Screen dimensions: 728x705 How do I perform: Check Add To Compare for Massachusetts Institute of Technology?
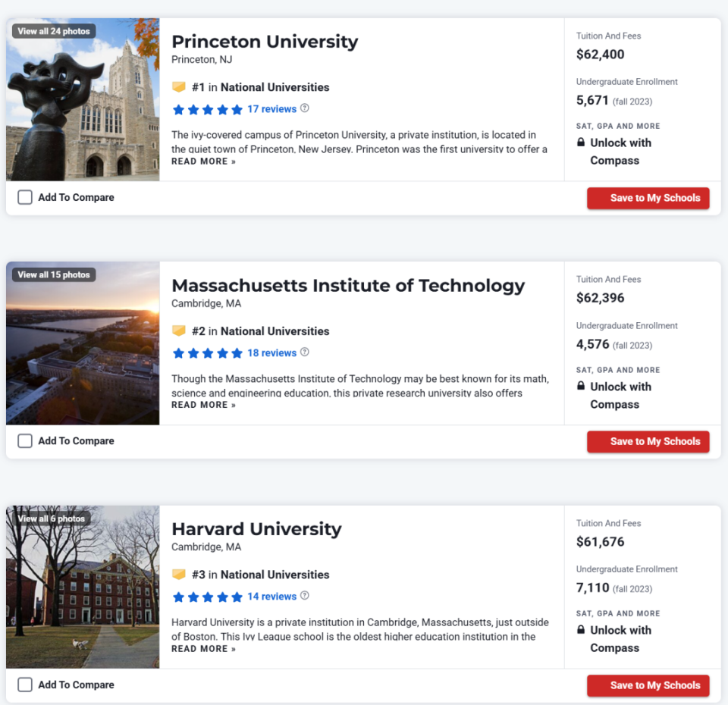pyautogui.click(x=25, y=441)
